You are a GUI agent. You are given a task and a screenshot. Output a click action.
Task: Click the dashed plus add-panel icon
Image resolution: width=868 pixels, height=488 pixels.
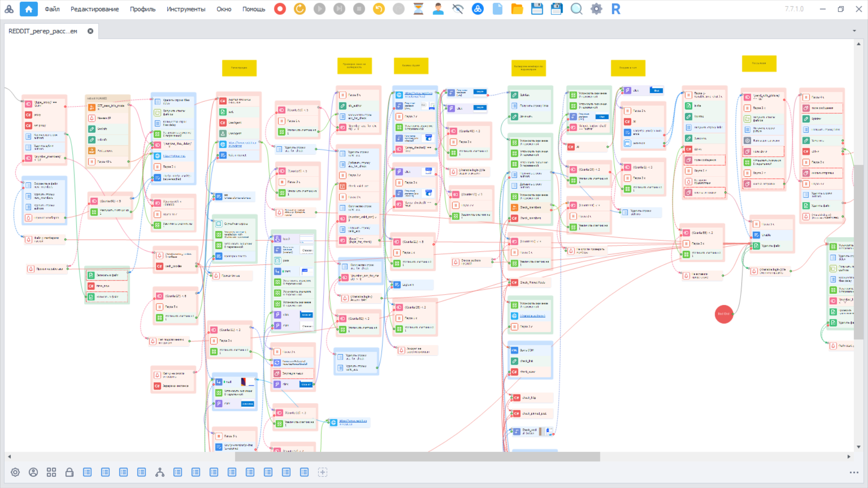point(322,472)
